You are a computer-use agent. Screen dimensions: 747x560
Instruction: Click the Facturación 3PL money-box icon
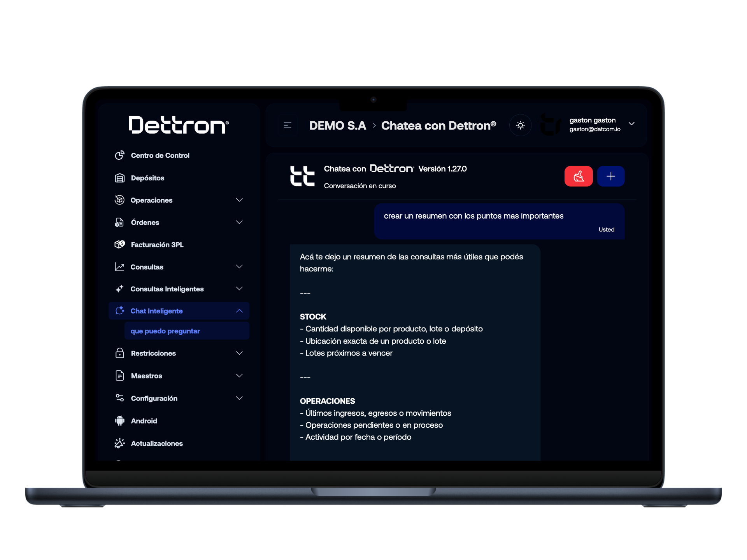click(119, 245)
